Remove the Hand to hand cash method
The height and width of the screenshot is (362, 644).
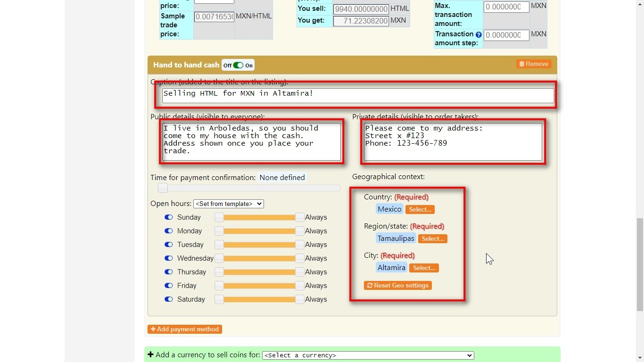click(534, 64)
